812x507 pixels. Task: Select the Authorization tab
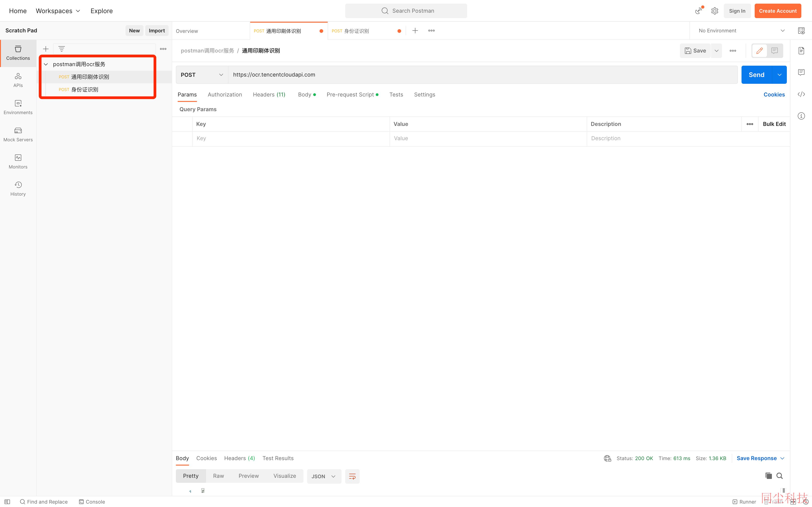tap(225, 95)
